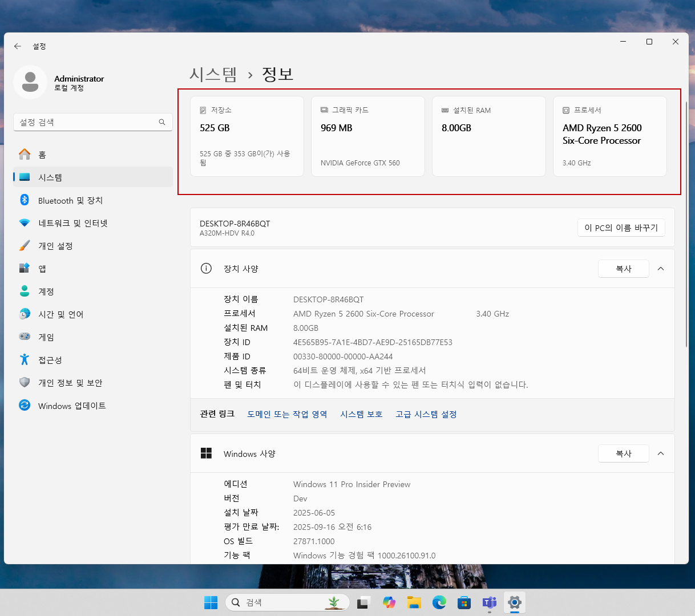Open Windows 업데이트 settings
Screen dimensions: 695x616
(93, 406)
